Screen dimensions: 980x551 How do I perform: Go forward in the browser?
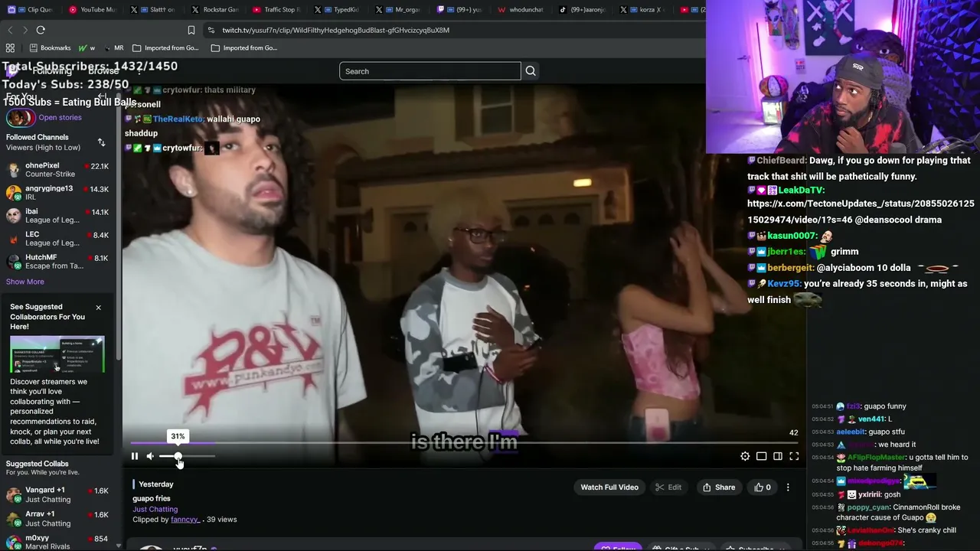[25, 30]
